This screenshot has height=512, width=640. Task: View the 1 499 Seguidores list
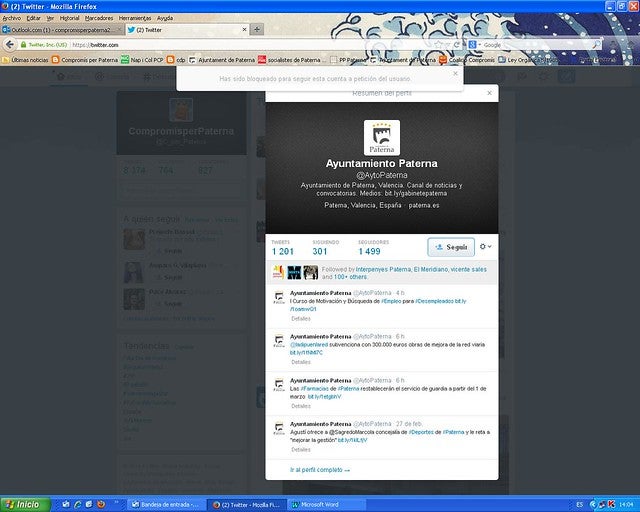(x=369, y=247)
